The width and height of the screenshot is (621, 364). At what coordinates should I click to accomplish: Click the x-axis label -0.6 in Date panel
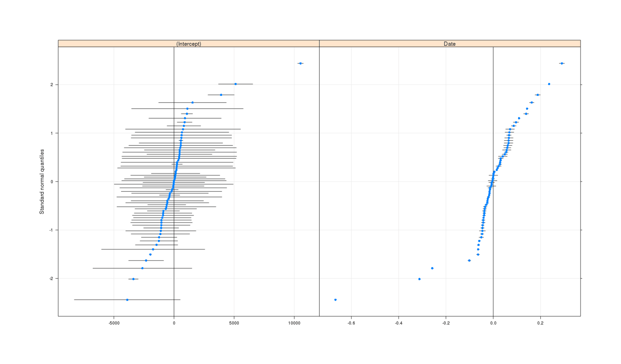(351, 323)
